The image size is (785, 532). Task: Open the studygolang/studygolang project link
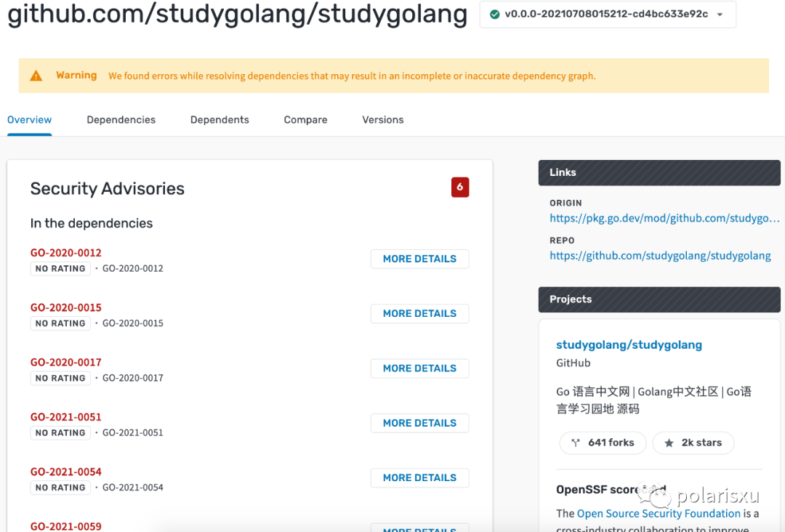(629, 344)
